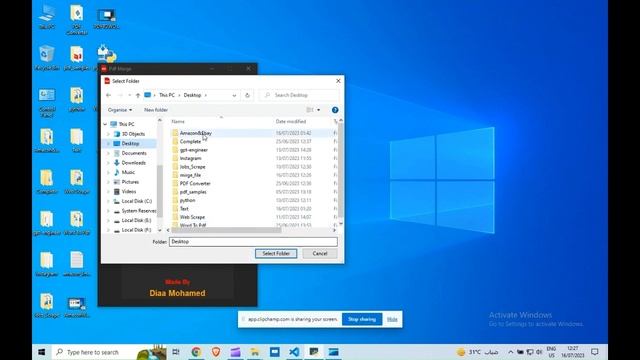Viewport: 640px width, 360px height.
Task: Open the Recycle Bin desktop icon
Action: (47, 58)
